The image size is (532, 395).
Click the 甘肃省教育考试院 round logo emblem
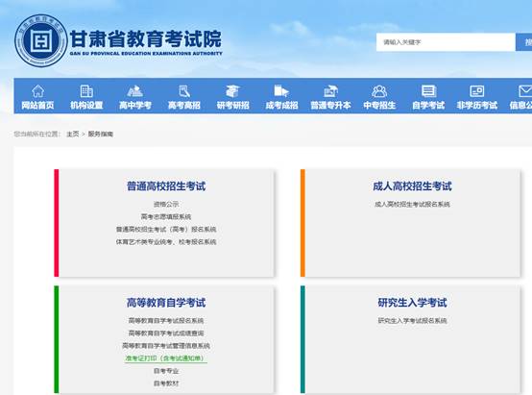pyautogui.click(x=40, y=40)
